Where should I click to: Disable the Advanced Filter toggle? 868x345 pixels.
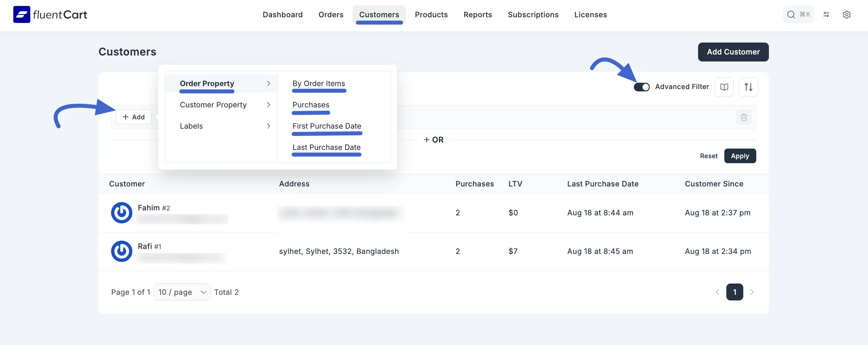click(642, 87)
